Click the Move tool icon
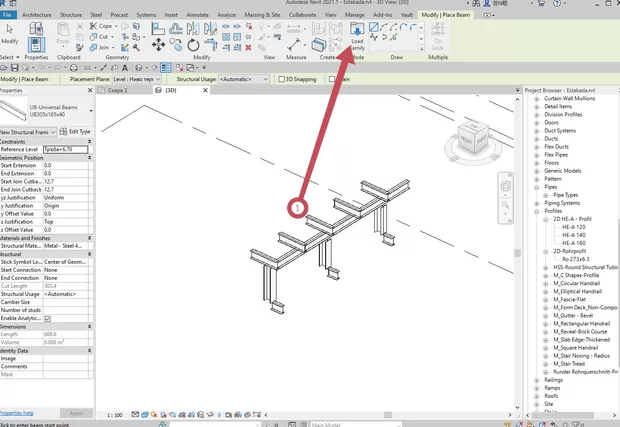620x427 pixels. 160,45
